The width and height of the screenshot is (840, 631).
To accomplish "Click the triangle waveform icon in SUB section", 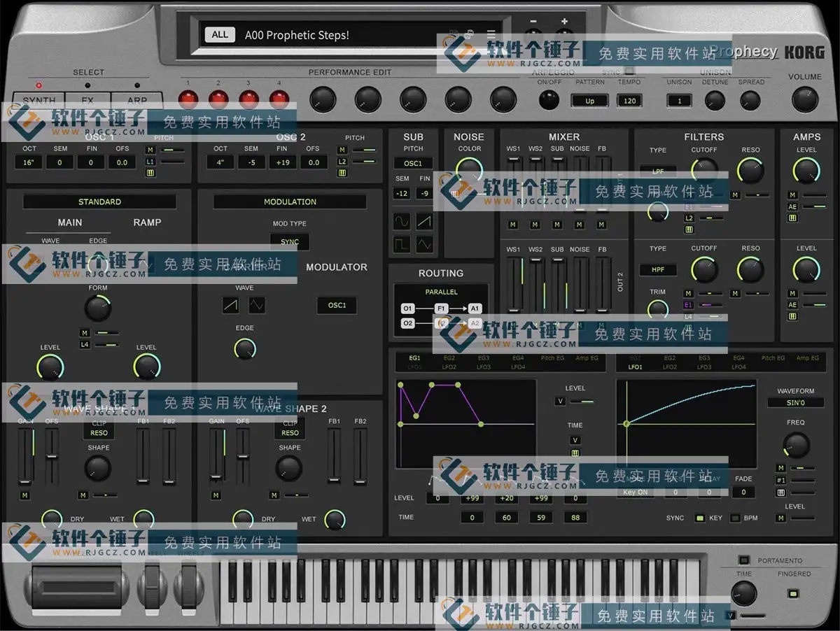I will tap(424, 245).
